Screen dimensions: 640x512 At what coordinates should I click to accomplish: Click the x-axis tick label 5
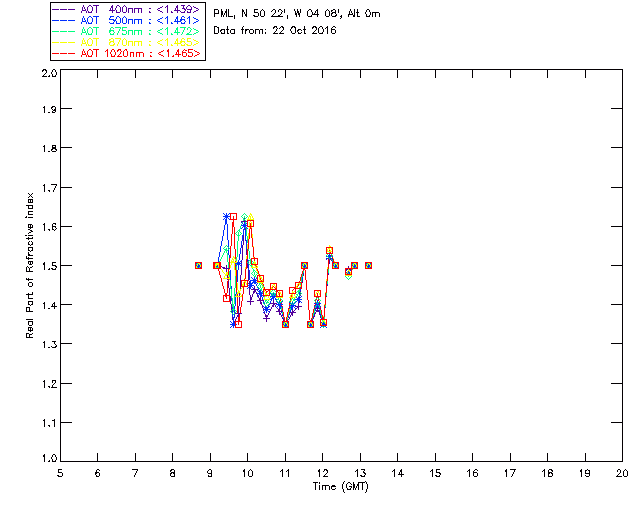coord(60,473)
